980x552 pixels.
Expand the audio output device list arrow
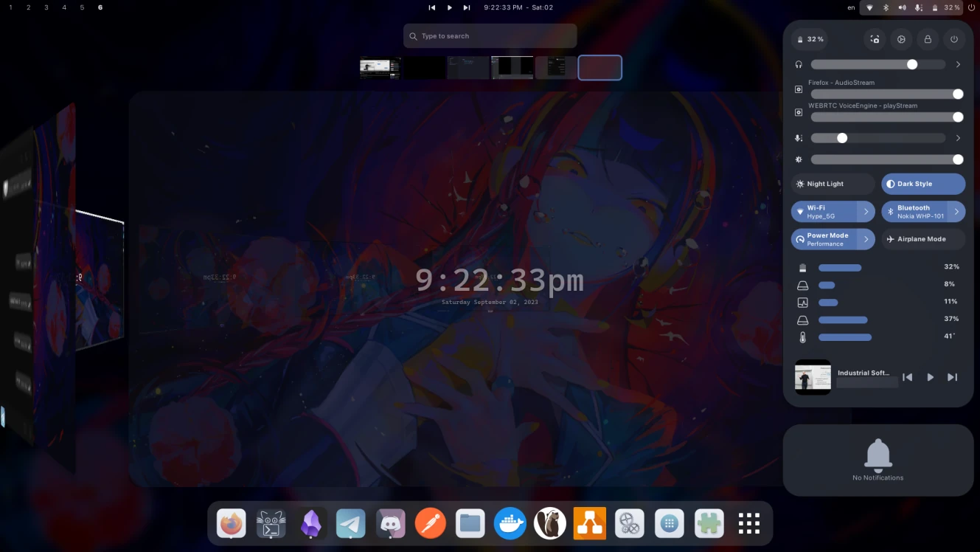[x=958, y=64]
